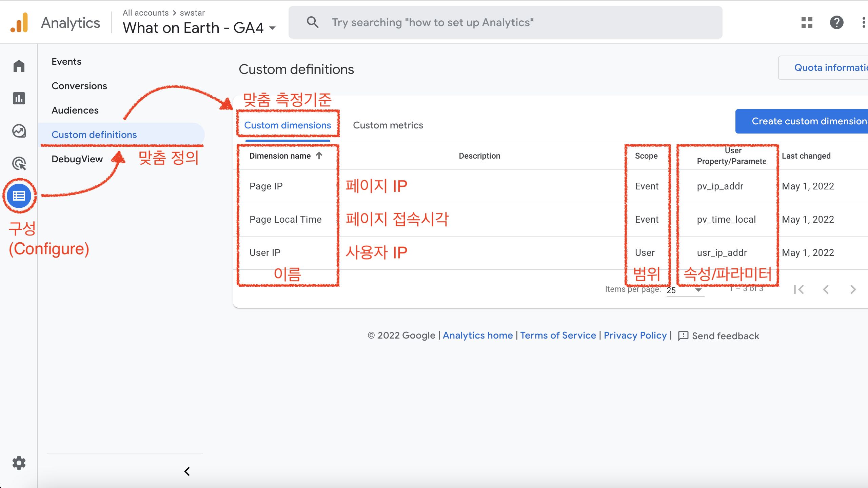This screenshot has height=488, width=868.
Task: Select the blue Configure icon
Action: point(19,196)
